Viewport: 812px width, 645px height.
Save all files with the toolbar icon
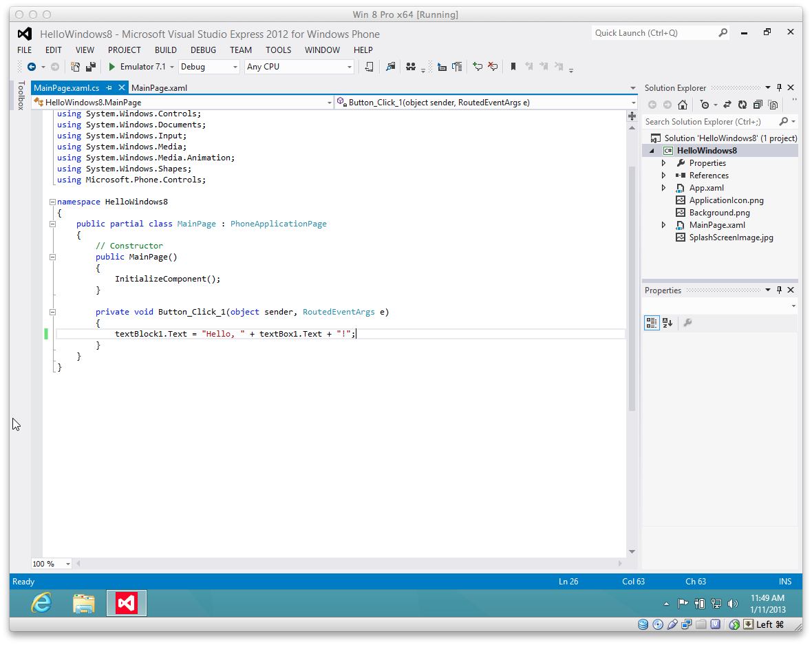point(91,67)
